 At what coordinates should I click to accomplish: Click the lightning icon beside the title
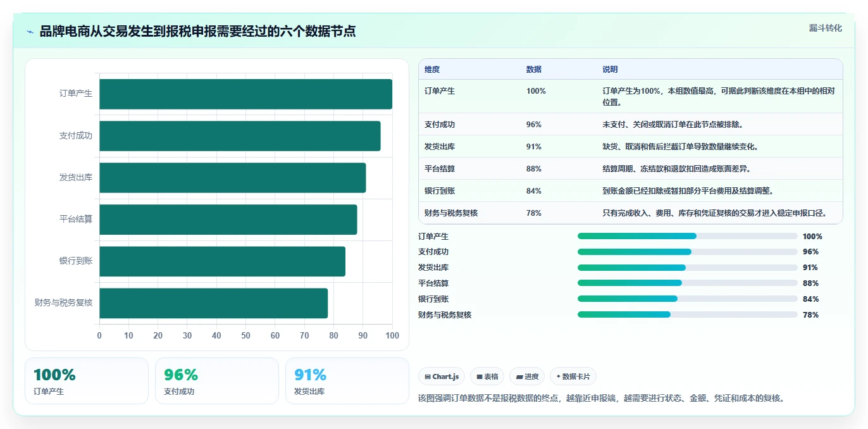30,32
